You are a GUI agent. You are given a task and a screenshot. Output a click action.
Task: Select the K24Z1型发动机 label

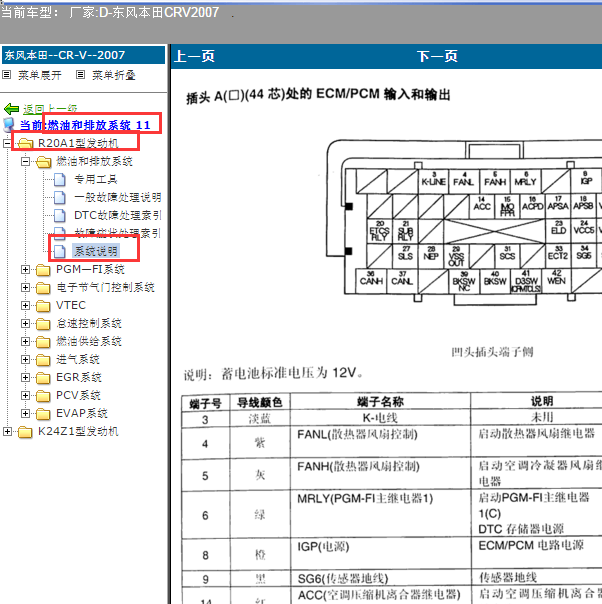[x=78, y=431]
